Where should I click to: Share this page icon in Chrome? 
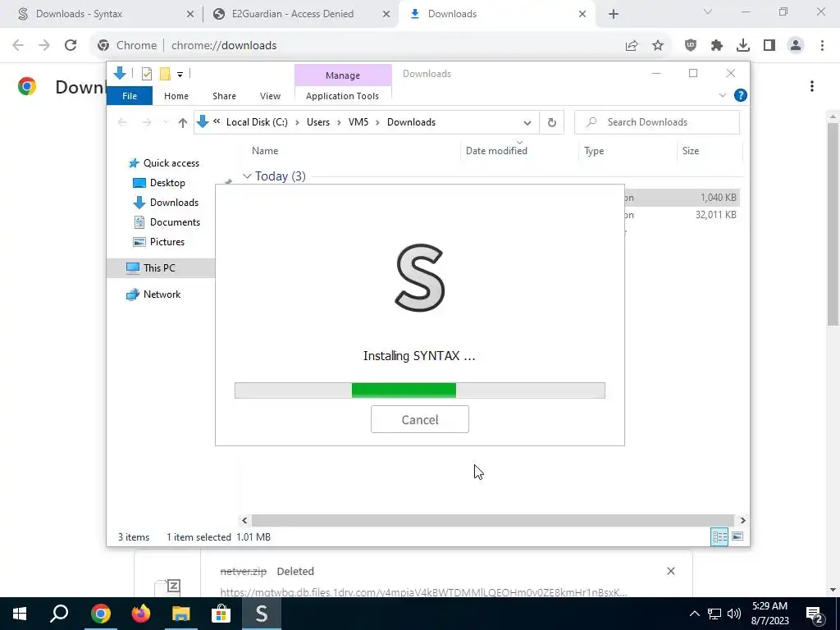pyautogui.click(x=632, y=46)
